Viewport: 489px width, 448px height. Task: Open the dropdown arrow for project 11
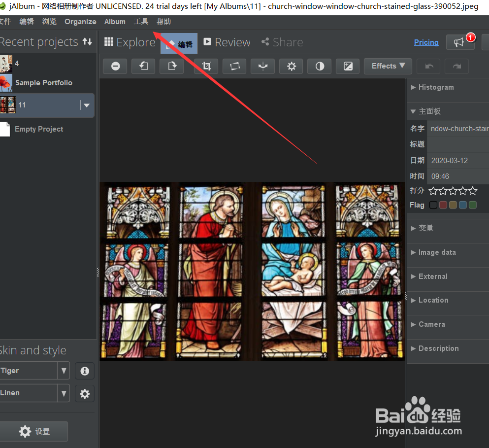[x=86, y=105]
